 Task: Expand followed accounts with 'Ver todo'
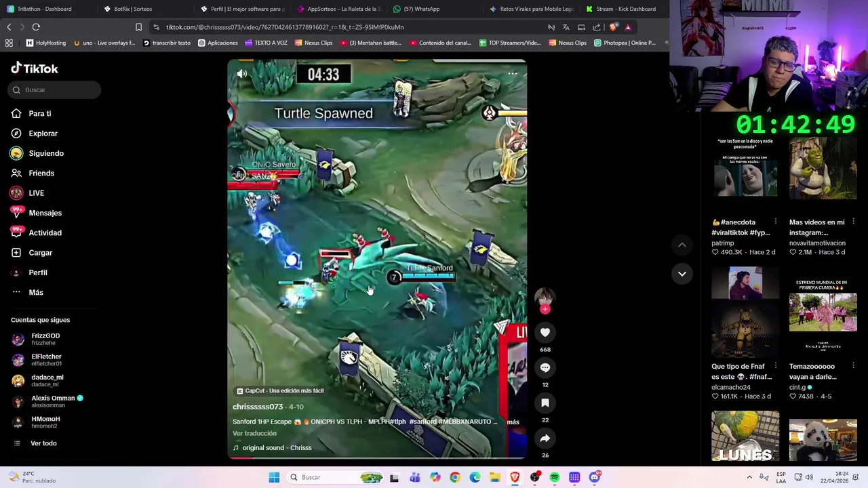[x=43, y=443]
